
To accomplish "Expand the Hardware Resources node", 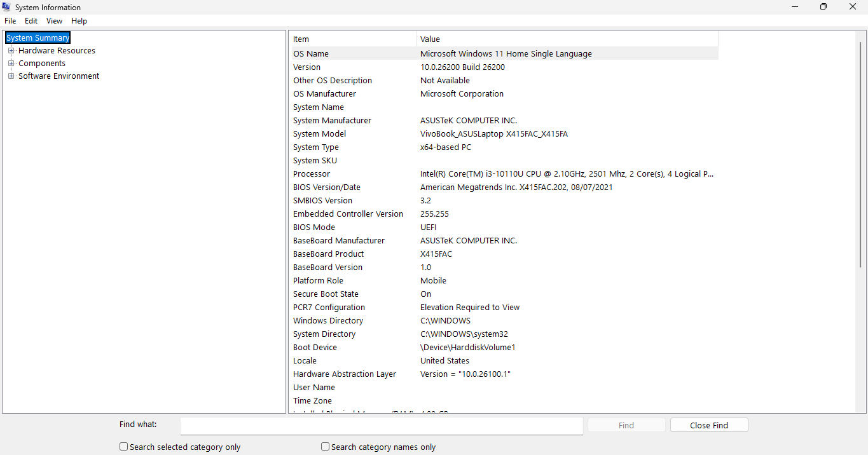I will click(x=11, y=51).
